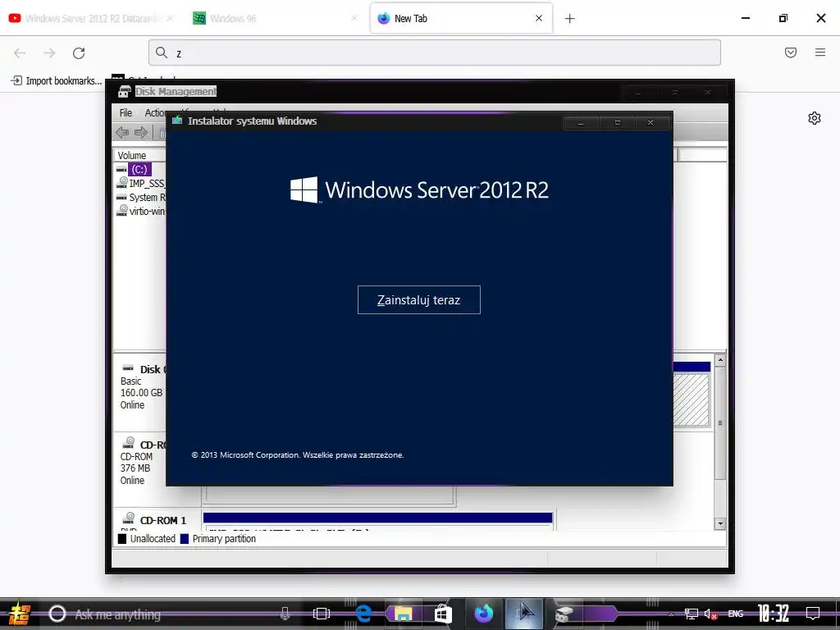Click the CD-ROM 1 primary partition bar
The image size is (840, 630).
click(377, 518)
